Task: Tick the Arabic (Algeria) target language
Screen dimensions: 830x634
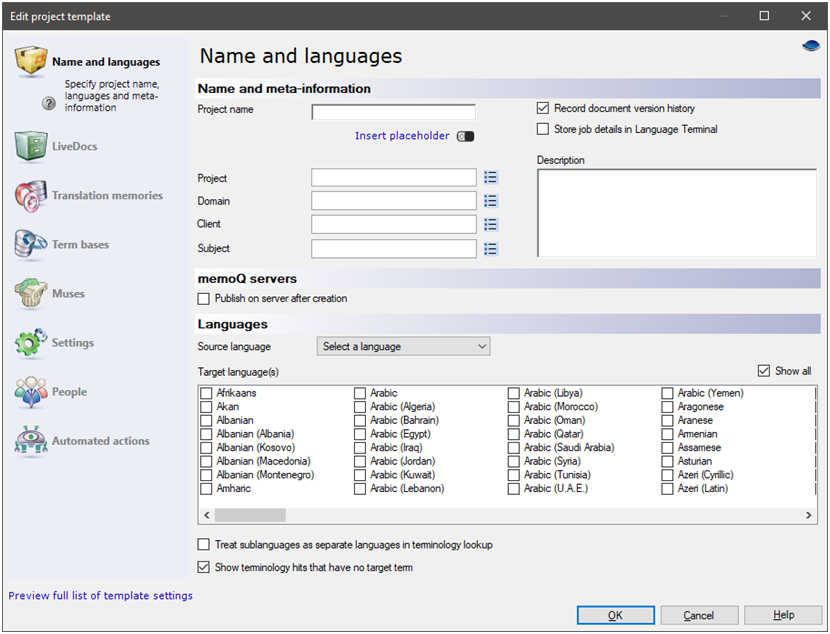Action: [360, 407]
